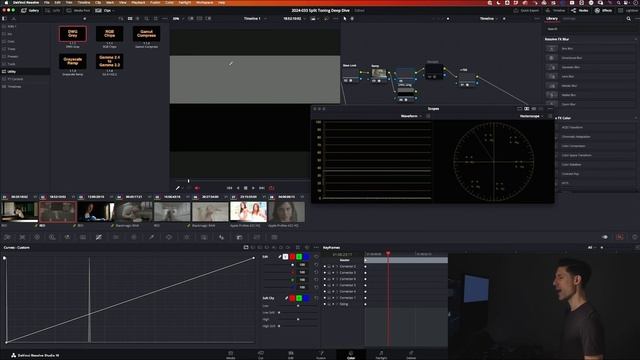Open the Curves palette three-dot options menu
The width and height of the screenshot is (640, 360).
click(316, 247)
